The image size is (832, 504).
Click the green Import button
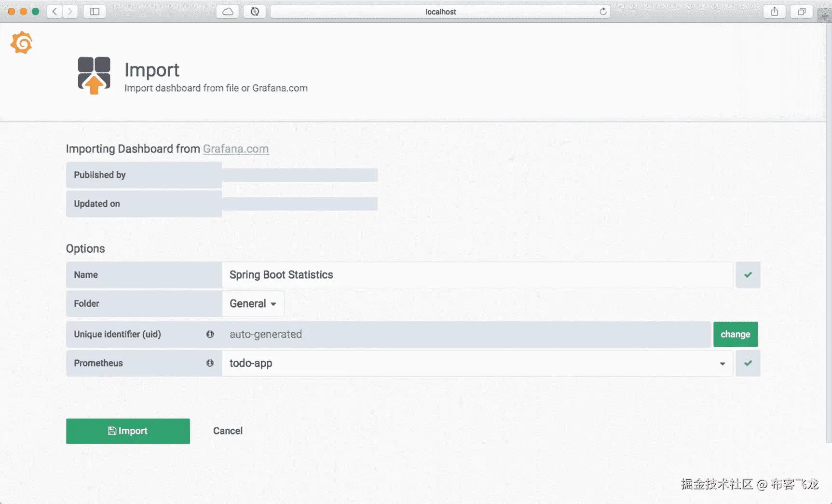coord(128,431)
